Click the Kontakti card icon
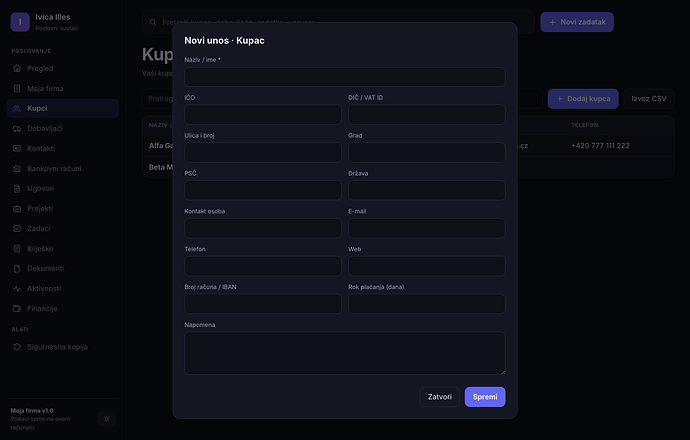The width and height of the screenshot is (690, 440). [17, 148]
